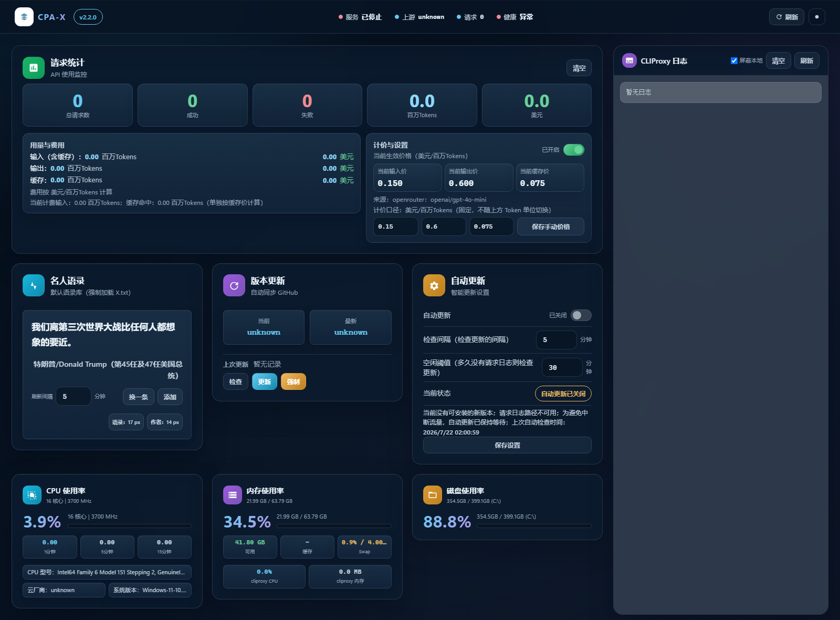Click the CLIProxy log panel icon
Screen dimensions: 840x620
point(629,60)
